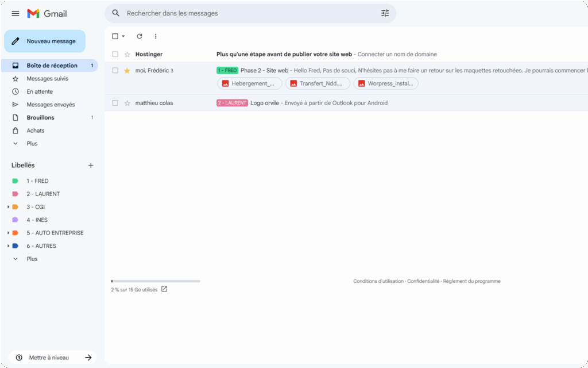Image resolution: width=588 pixels, height=368 pixels.
Task: Open storage management external link icon
Action: [164, 289]
